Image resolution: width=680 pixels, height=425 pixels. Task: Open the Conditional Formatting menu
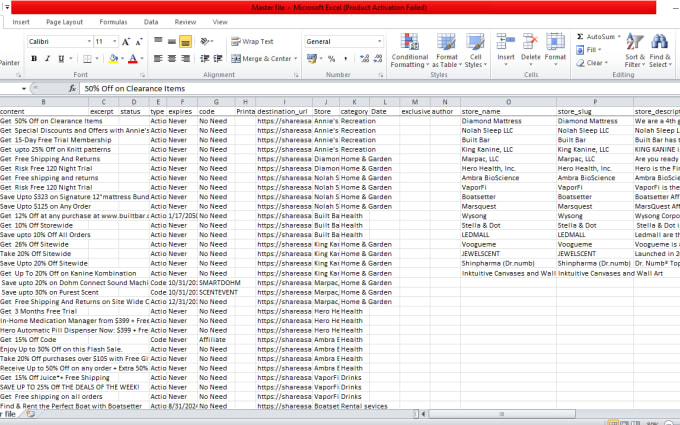tap(409, 50)
